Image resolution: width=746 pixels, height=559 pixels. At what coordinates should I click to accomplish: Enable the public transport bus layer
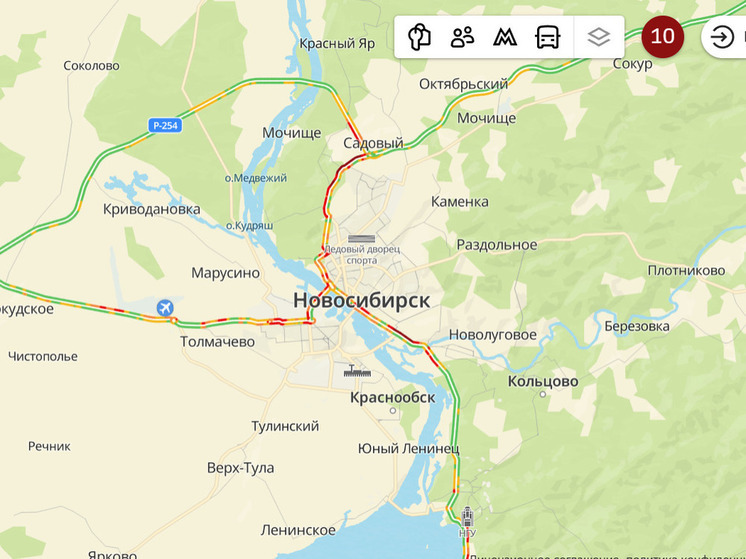[548, 37]
